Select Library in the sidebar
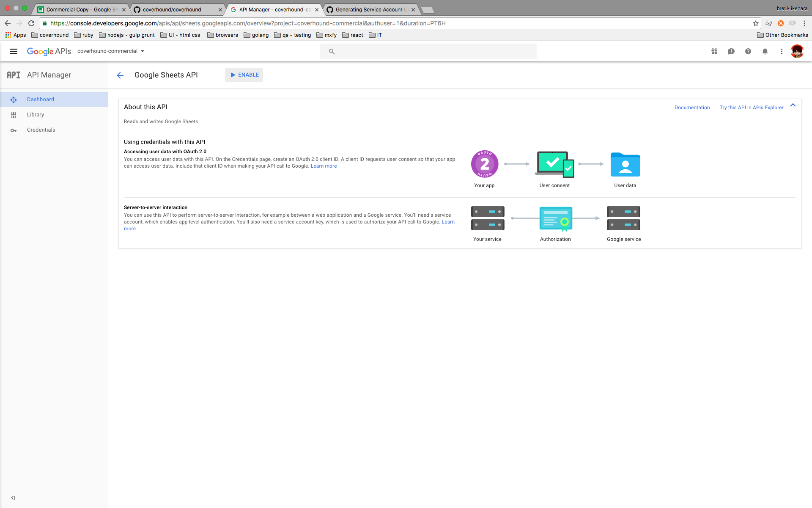 (x=36, y=115)
